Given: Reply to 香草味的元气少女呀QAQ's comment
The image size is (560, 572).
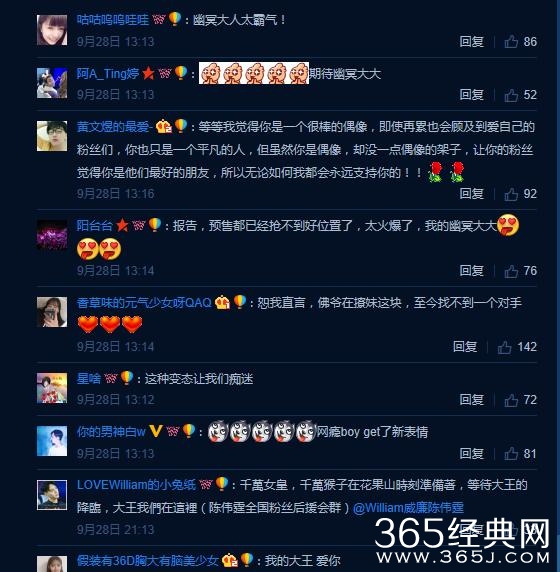Looking at the screenshot, I should 465,347.
